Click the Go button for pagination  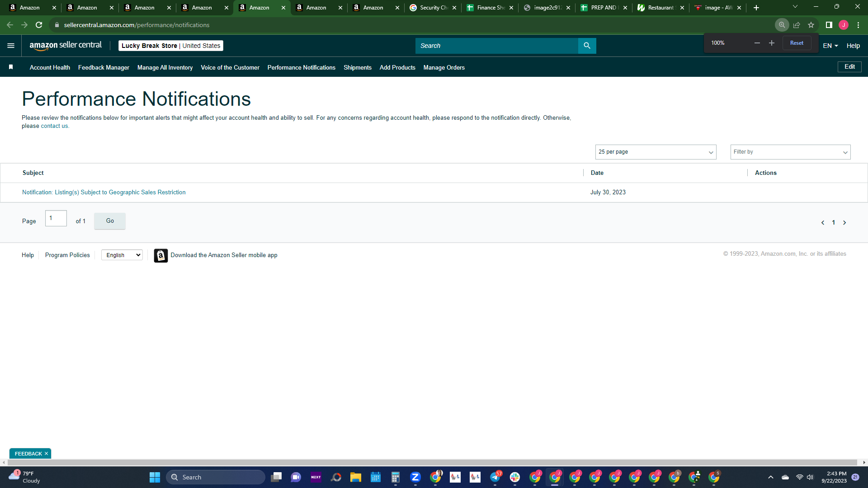click(x=110, y=221)
